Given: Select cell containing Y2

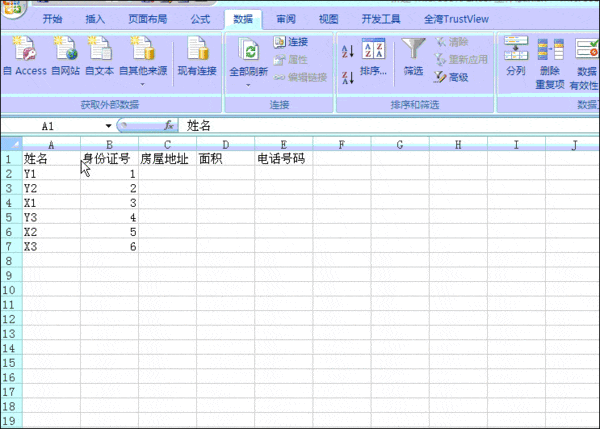Looking at the screenshot, I should pos(51,188).
